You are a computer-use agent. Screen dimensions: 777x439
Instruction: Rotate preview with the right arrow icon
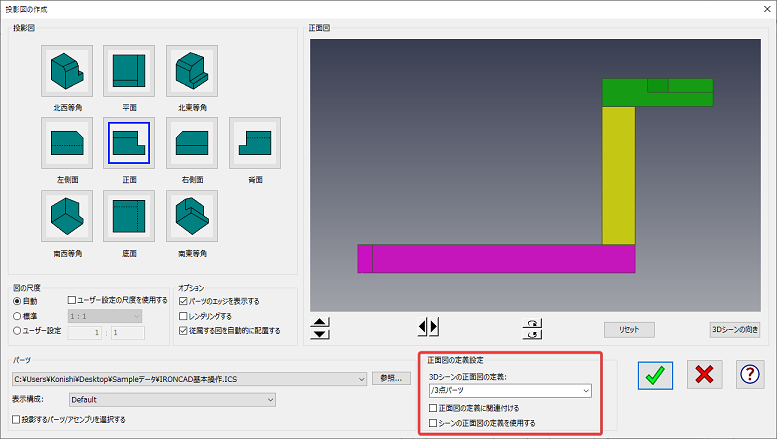point(434,327)
